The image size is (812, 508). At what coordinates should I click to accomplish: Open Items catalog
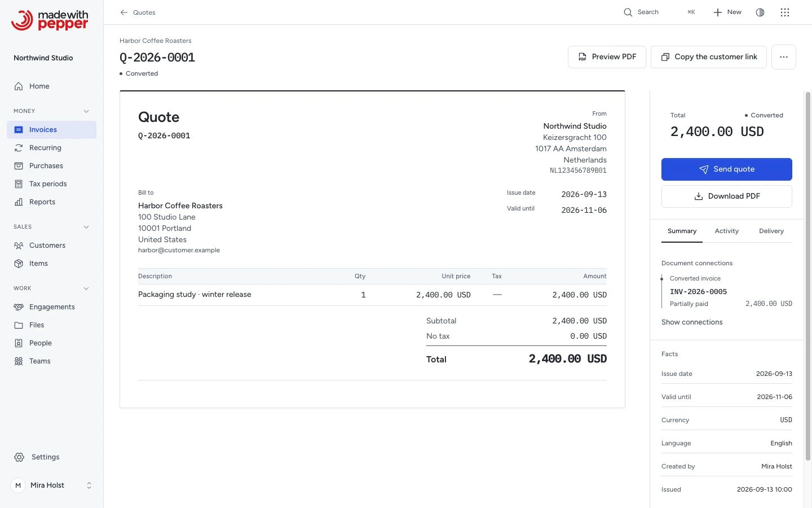[51, 264]
